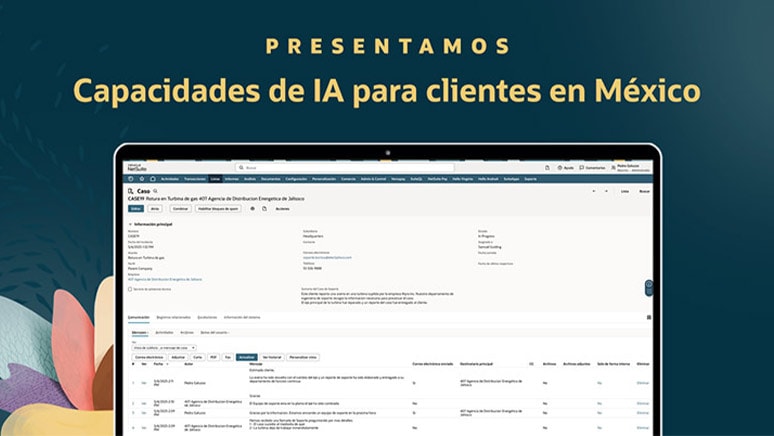Open the Transacciones menu
The height and width of the screenshot is (436, 774).
pyautogui.click(x=194, y=179)
